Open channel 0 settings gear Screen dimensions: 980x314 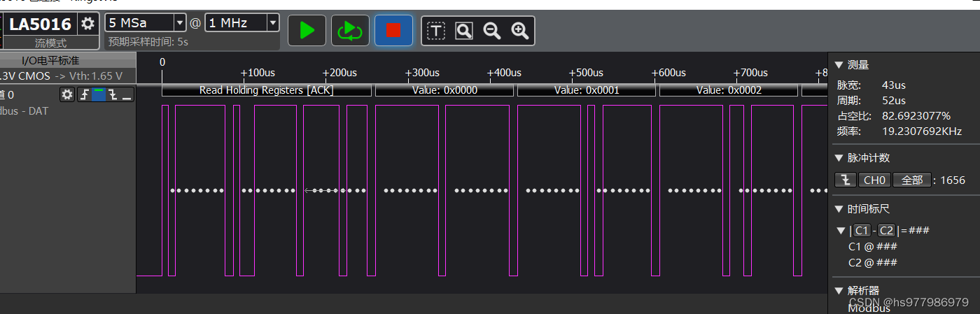click(67, 94)
